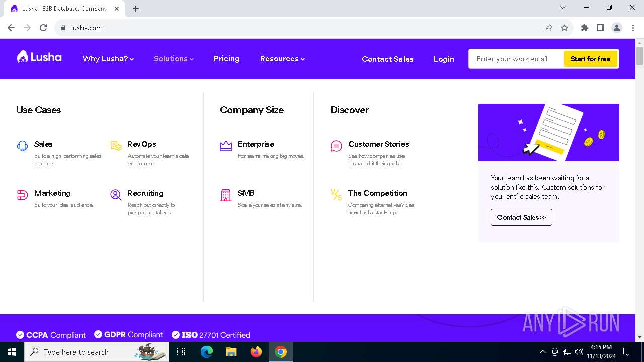The image size is (644, 362).
Task: Go back using browser back arrow
Action: tap(11, 28)
